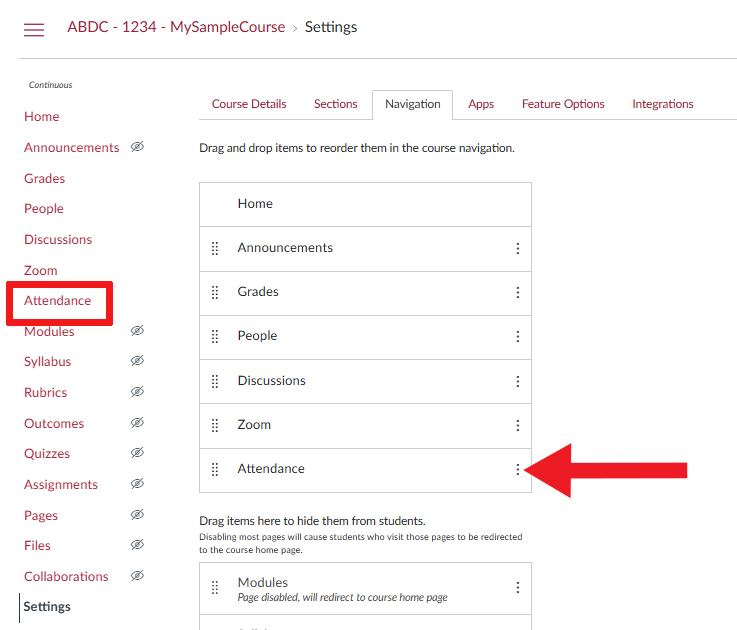This screenshot has width=737, height=630.
Task: Click hidden eye icon next to Rubrics
Action: click(137, 392)
